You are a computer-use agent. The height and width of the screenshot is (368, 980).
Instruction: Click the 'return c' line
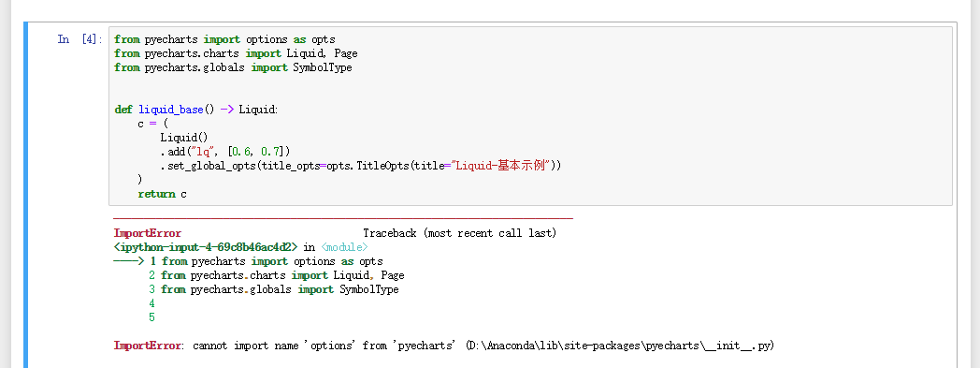coord(163,194)
